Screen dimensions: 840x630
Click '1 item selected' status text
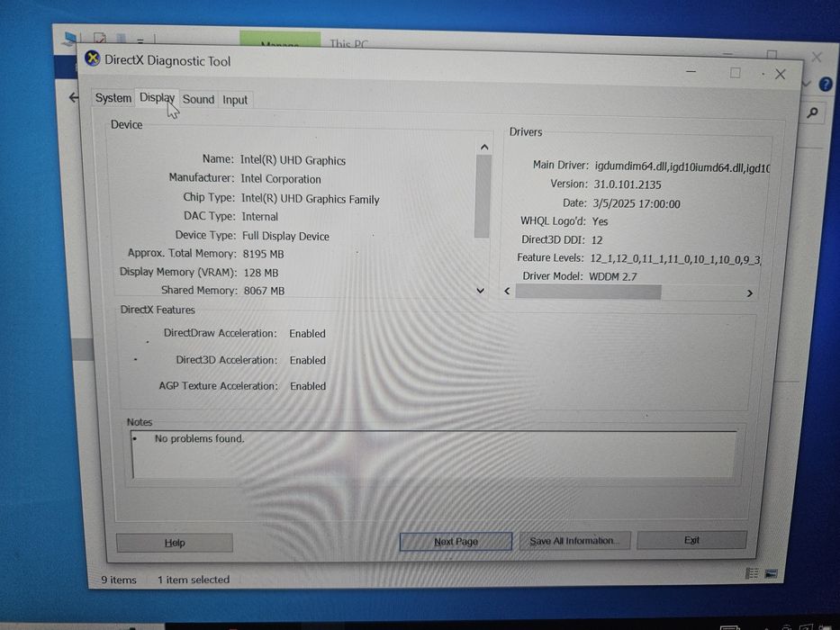[x=194, y=580]
